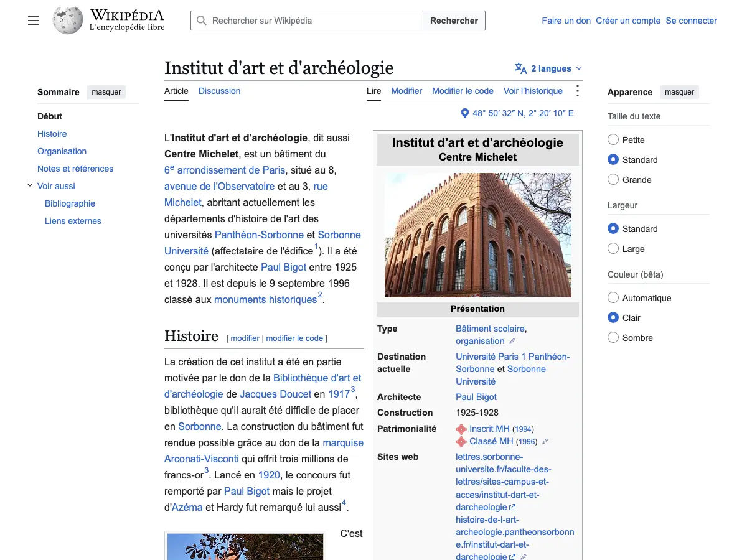Select the Sombre color mode
747x560 pixels.
[613, 338]
